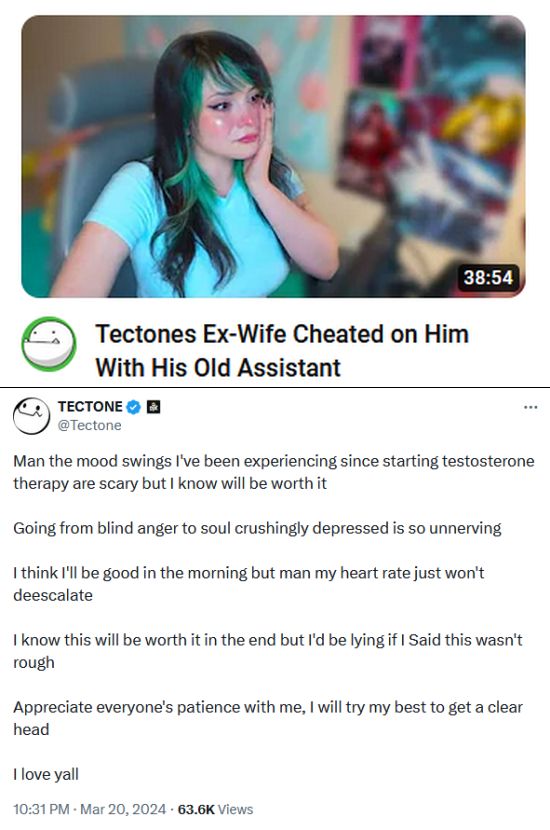
Task: Click the Mar 20, 2024 date
Action: (123, 809)
